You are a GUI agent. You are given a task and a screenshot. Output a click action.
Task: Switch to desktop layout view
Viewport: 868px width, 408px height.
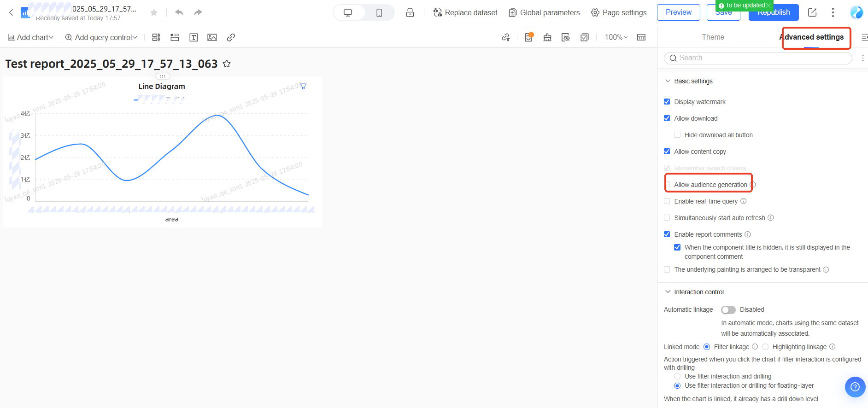(x=348, y=13)
